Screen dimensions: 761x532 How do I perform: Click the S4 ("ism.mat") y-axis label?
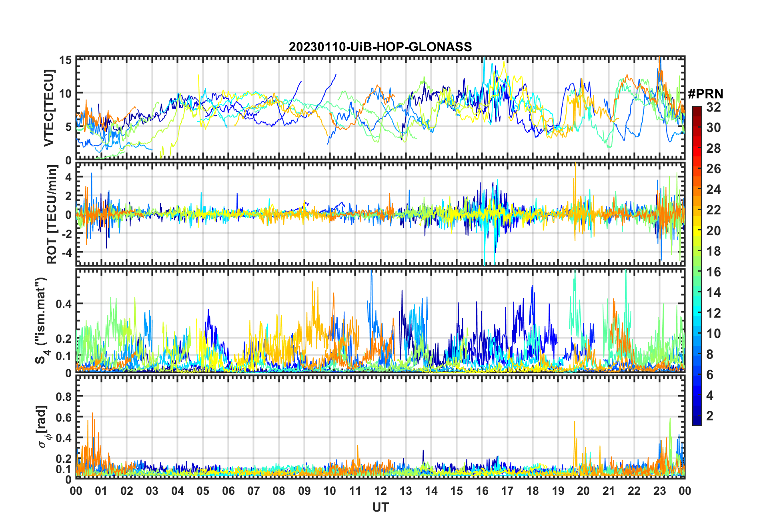[41, 321]
